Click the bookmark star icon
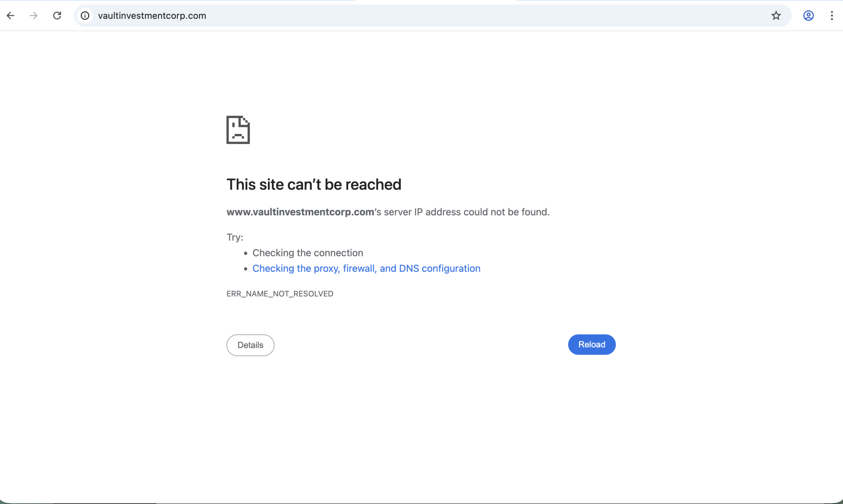Viewport: 843px width, 504px height. coord(776,15)
